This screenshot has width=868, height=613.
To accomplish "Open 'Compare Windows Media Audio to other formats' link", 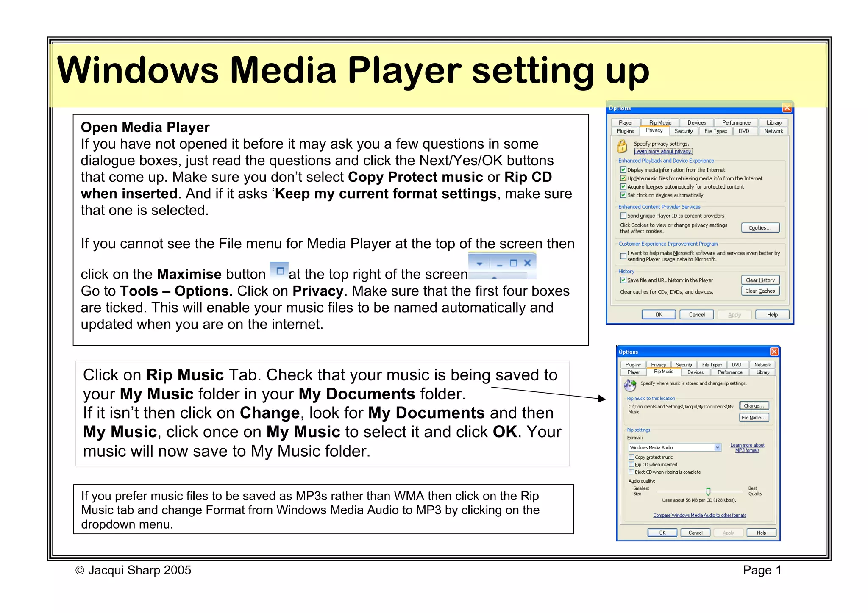I will (x=699, y=516).
